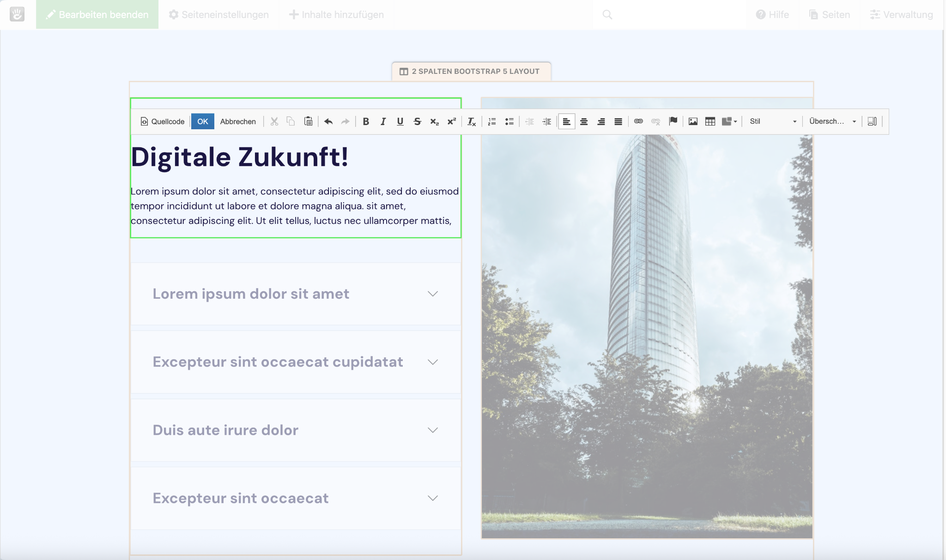Show blocks icon at toolbar end
This screenshot has width=946, height=560.
pyautogui.click(x=872, y=121)
